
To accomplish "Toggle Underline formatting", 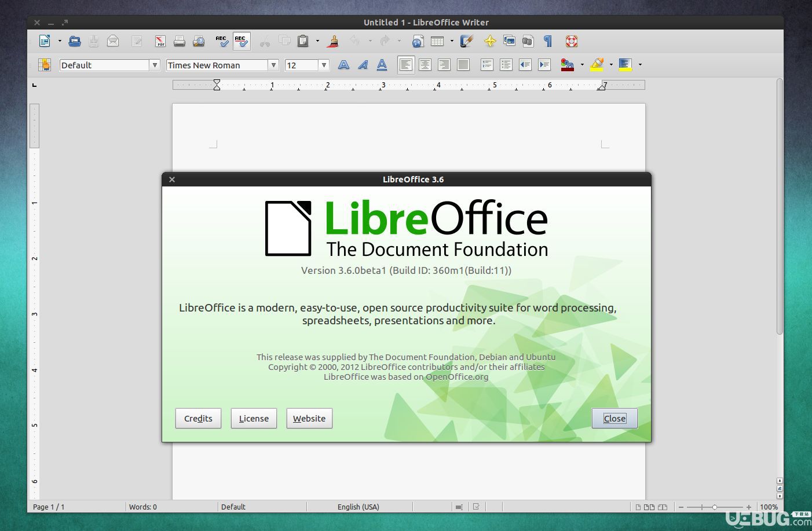I will tap(382, 65).
